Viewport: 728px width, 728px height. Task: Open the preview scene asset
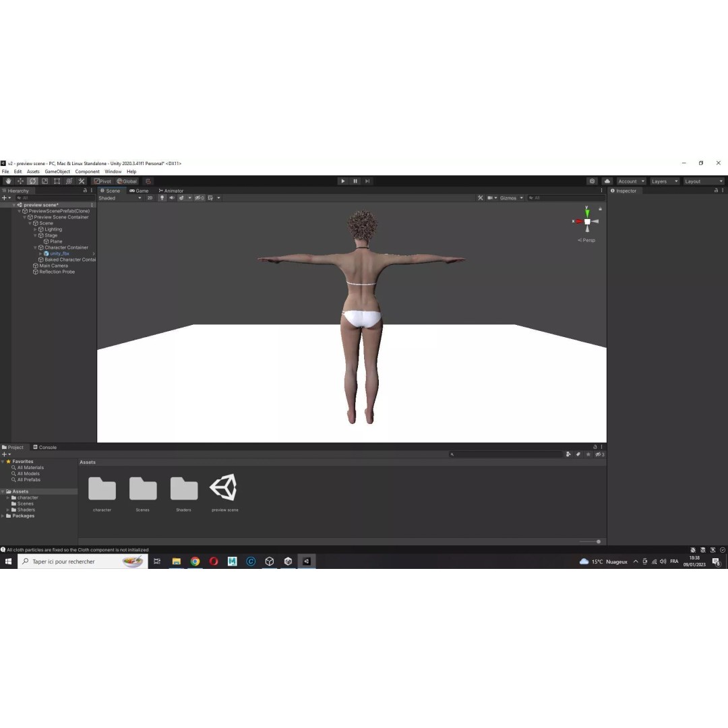(x=224, y=492)
